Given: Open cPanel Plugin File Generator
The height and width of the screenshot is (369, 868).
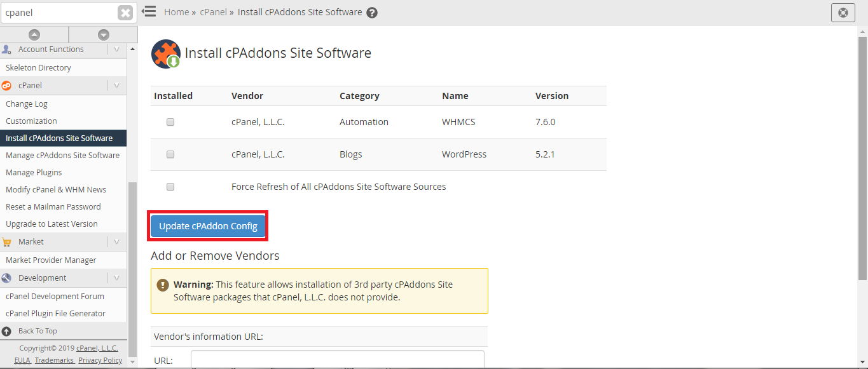Looking at the screenshot, I should 55,313.
